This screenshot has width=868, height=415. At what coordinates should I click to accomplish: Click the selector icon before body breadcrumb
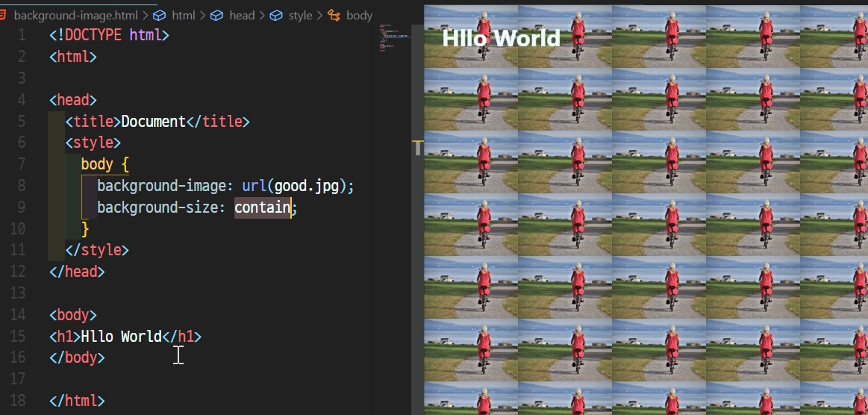(x=334, y=16)
